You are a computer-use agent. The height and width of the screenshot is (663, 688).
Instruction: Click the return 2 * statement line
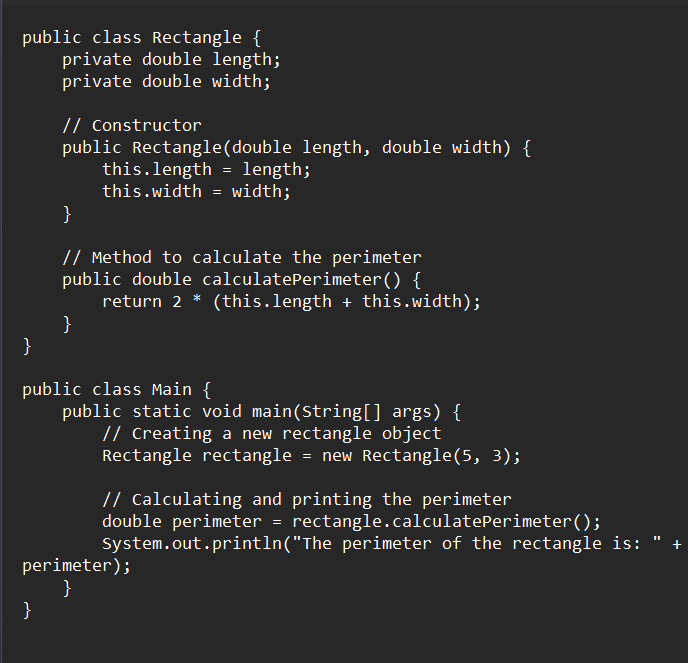tap(291, 302)
